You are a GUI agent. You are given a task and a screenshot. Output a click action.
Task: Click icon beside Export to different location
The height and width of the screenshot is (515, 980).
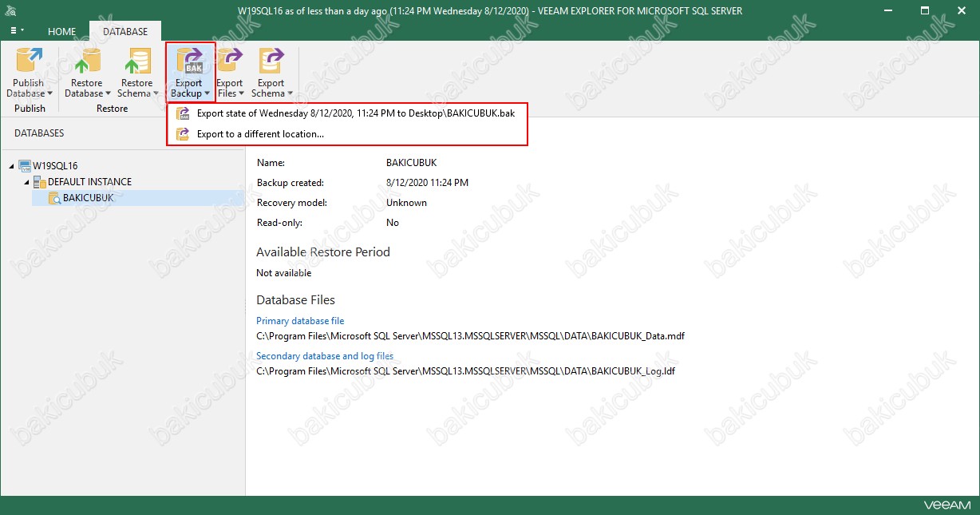tap(183, 134)
